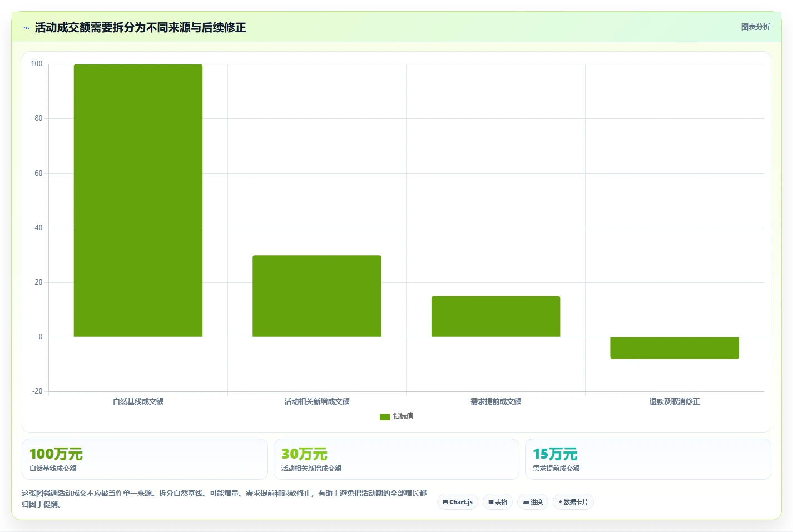
Task: Click x-axis label 自然基线成交额
Action: (138, 401)
